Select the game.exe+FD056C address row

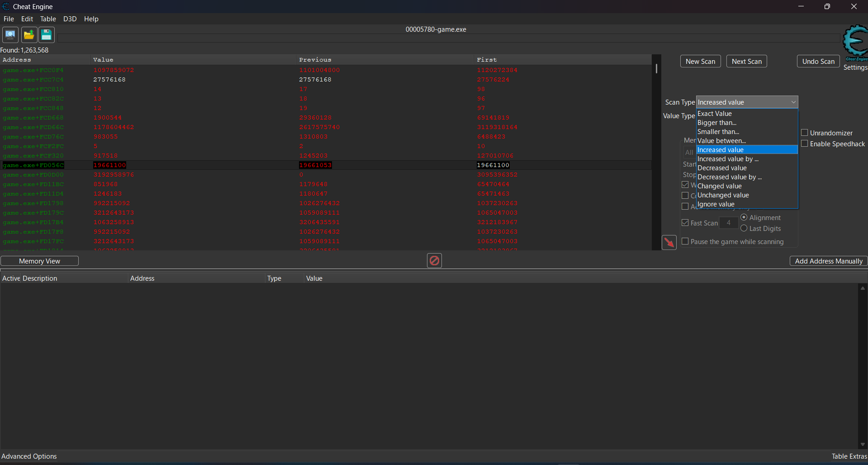point(33,165)
